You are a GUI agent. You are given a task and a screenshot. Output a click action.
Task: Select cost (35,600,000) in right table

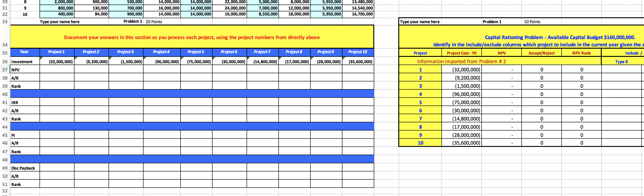[x=461, y=143]
